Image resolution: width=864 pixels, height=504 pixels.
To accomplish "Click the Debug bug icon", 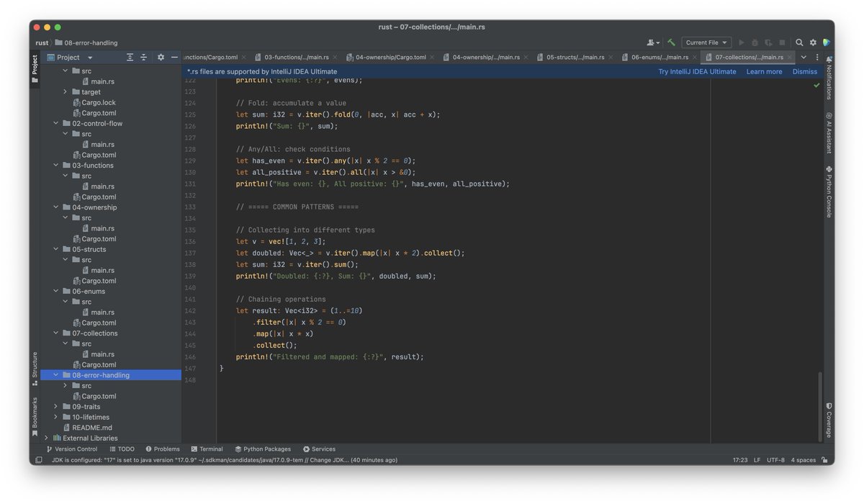I will click(x=755, y=42).
